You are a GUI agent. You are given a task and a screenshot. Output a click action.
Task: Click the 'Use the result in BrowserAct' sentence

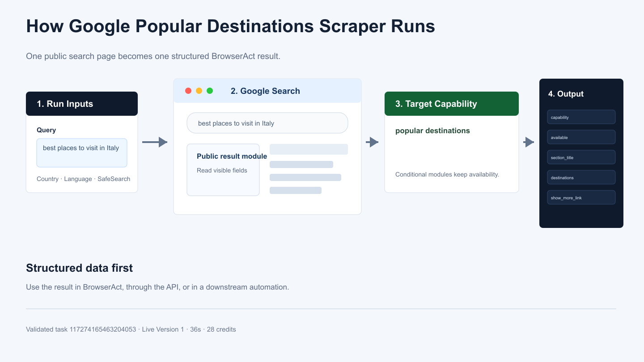157,287
